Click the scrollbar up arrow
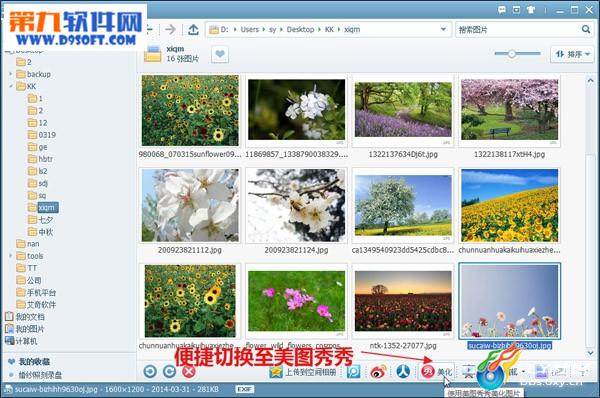600x398 pixels. [x=590, y=80]
